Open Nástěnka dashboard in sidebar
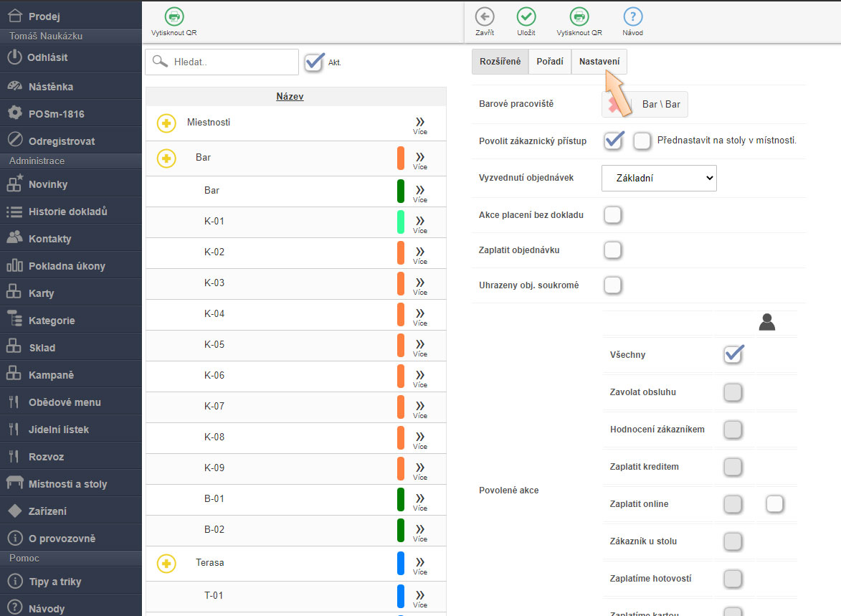841x616 pixels. 50,86
